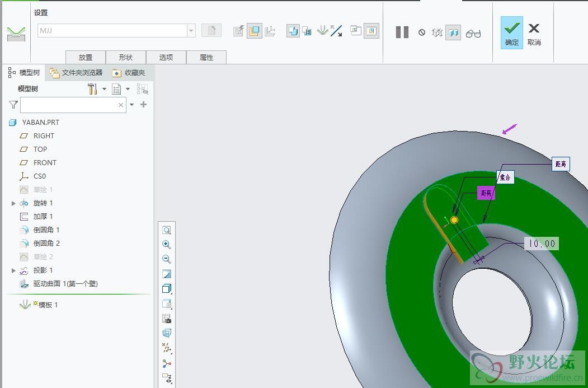Select placement by coordinate system icon

pos(270,31)
